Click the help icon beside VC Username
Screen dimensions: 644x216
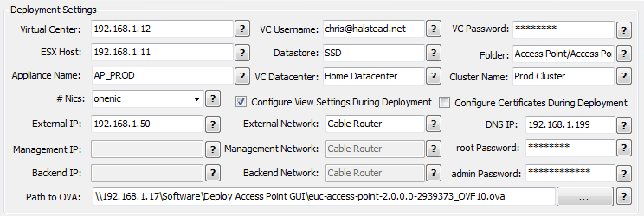[x=433, y=29]
